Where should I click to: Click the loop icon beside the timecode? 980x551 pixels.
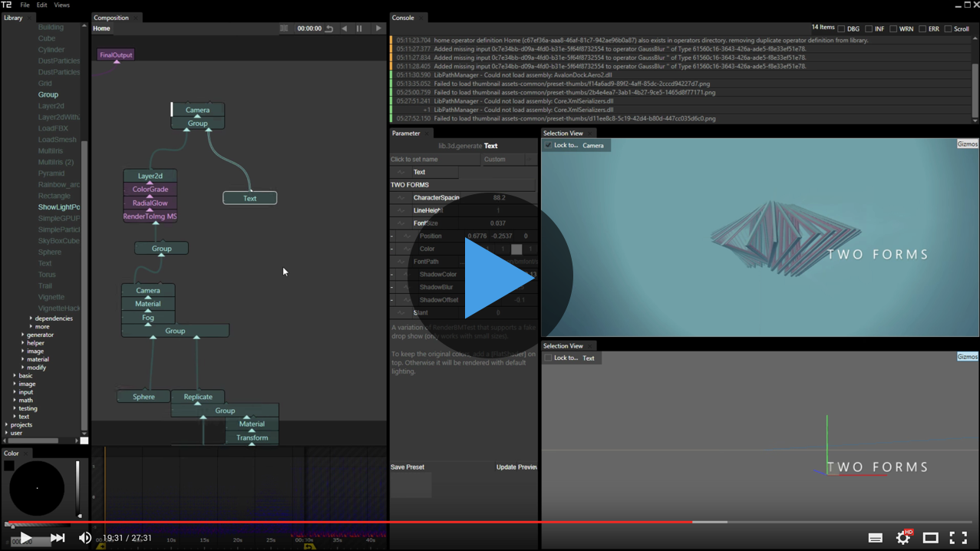(329, 28)
